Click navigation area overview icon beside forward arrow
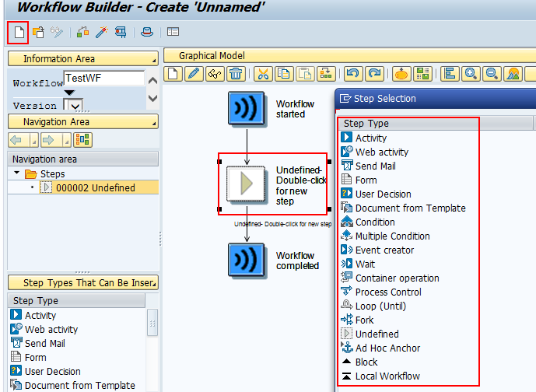Viewport: 536px width, 392px height. click(82, 140)
